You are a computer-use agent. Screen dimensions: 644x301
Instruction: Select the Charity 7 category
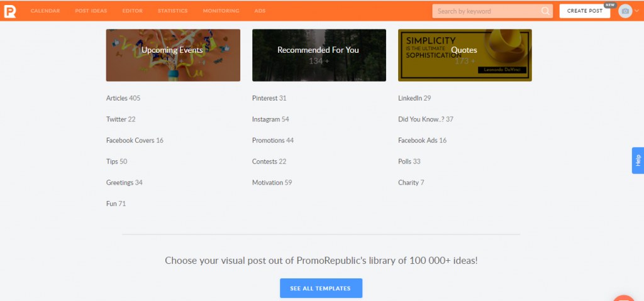(x=411, y=182)
